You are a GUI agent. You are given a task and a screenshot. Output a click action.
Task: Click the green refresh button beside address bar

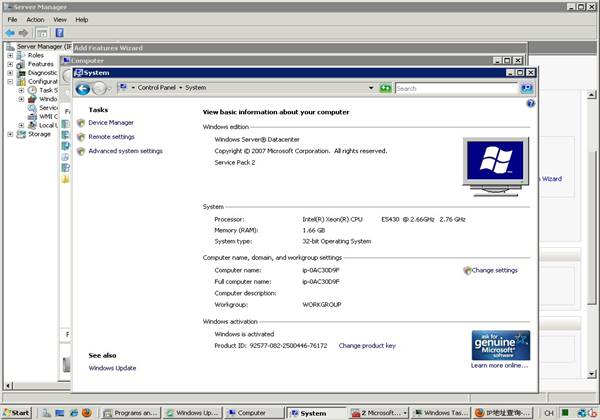[x=386, y=88]
